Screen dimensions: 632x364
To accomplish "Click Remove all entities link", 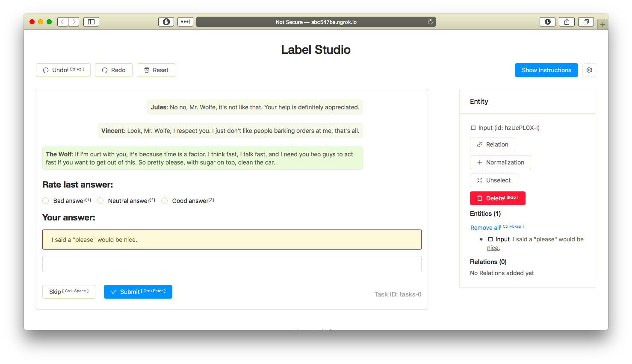I will [497, 227].
